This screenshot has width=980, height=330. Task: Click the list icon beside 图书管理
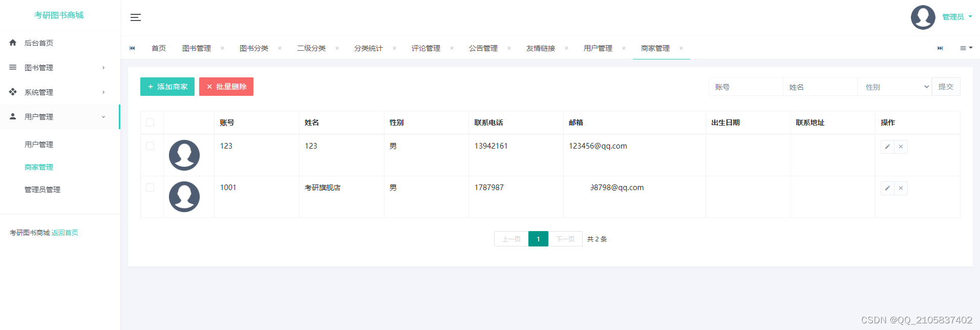(13, 67)
